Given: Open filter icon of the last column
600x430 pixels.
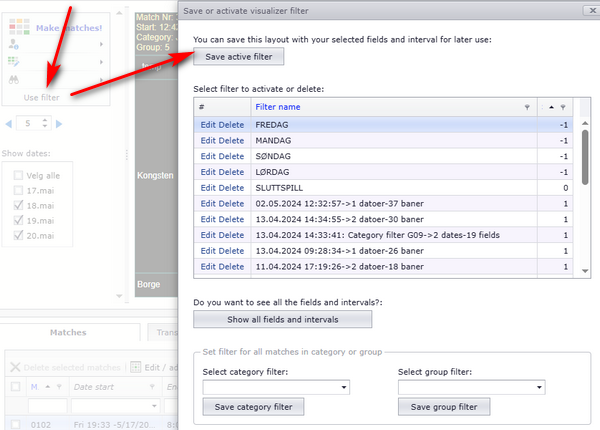Looking at the screenshot, I should click(563, 107).
